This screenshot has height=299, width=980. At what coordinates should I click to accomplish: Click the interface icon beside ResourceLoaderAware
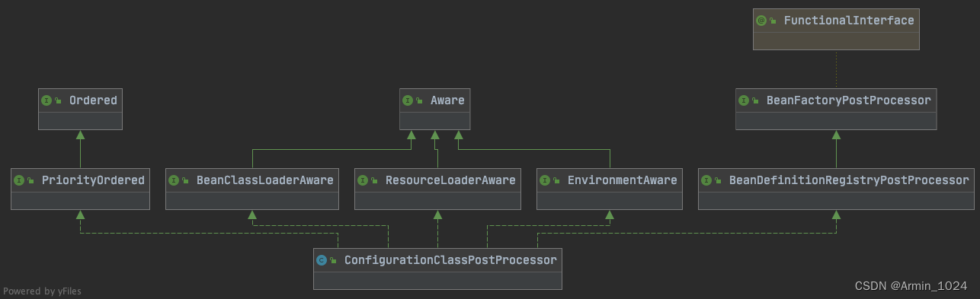coord(362,180)
